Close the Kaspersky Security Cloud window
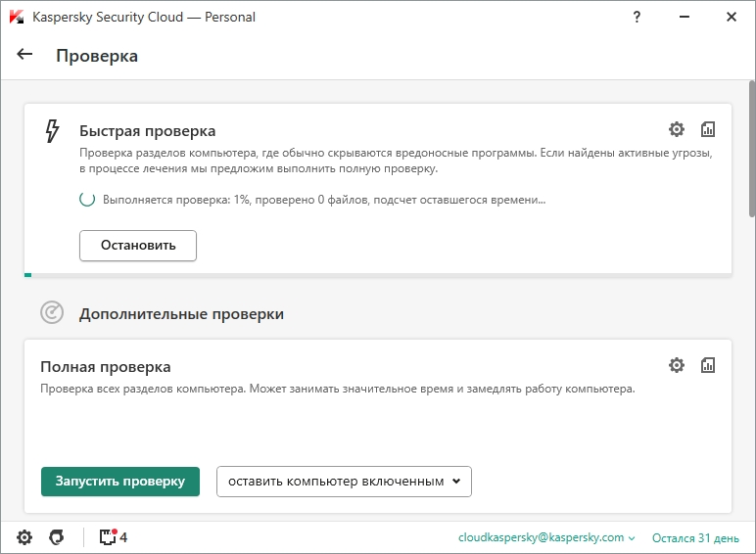The image size is (756, 554). point(732,17)
